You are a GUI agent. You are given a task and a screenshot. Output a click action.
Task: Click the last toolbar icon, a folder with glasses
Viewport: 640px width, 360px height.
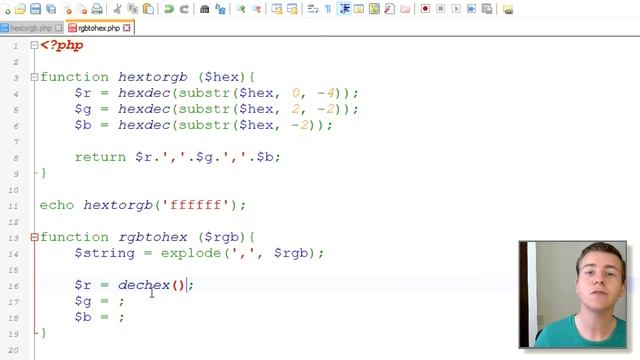click(x=508, y=9)
